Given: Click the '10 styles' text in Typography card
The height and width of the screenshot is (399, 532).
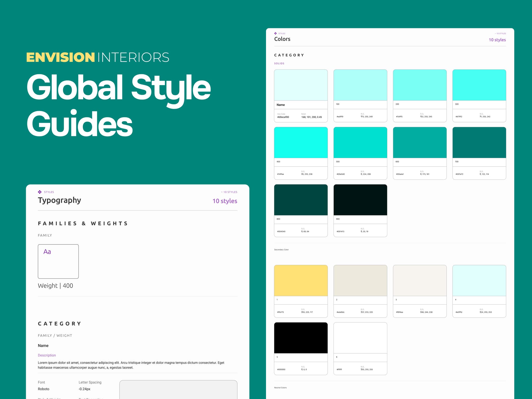Looking at the screenshot, I should (225, 201).
